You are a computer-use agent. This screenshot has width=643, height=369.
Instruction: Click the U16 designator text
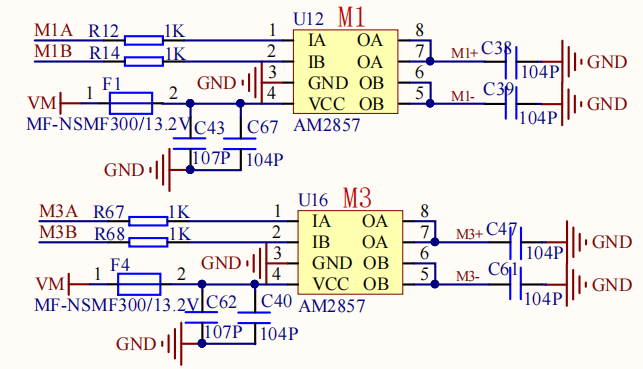(x=313, y=200)
